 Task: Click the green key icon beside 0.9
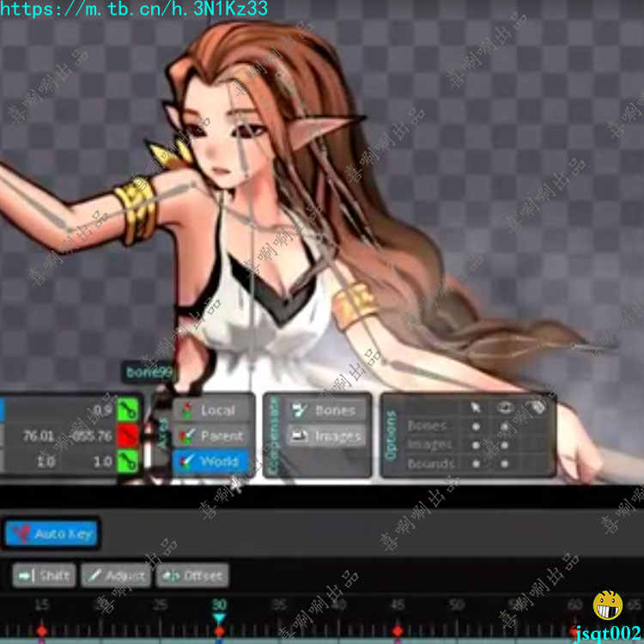[128, 410]
